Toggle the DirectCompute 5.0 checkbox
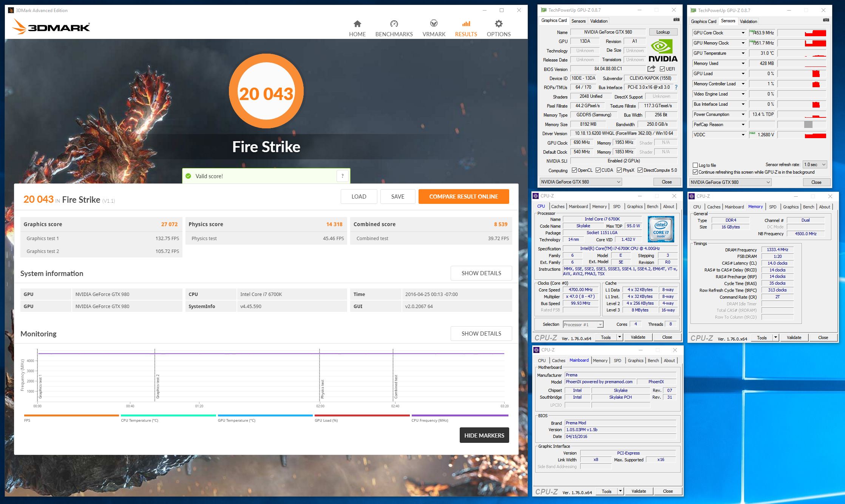This screenshot has width=845, height=504. tap(640, 170)
